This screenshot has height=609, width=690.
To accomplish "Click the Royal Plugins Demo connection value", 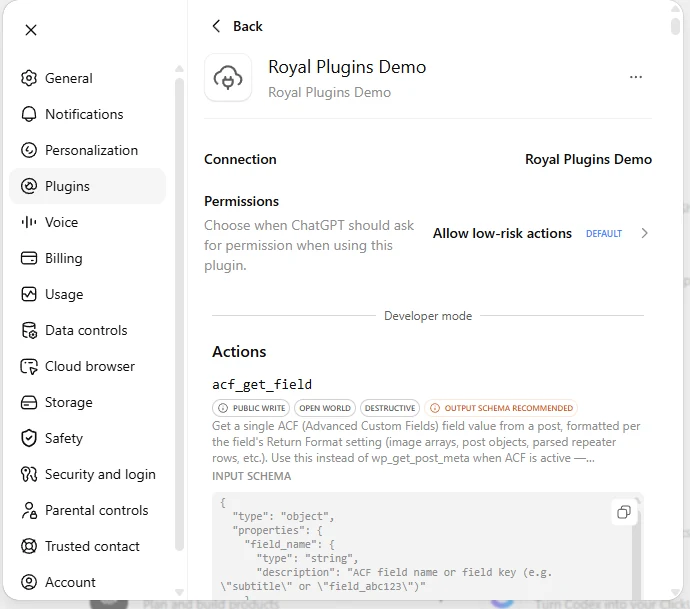I will (x=588, y=159).
